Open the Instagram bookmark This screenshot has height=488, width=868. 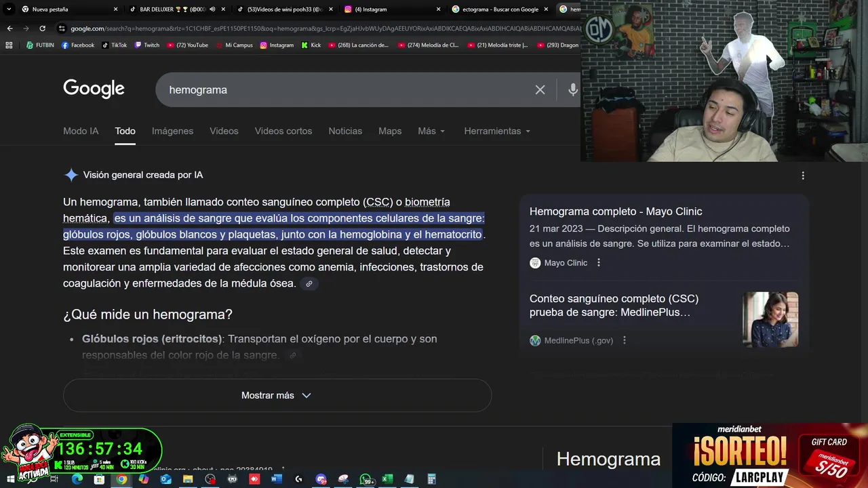(277, 45)
